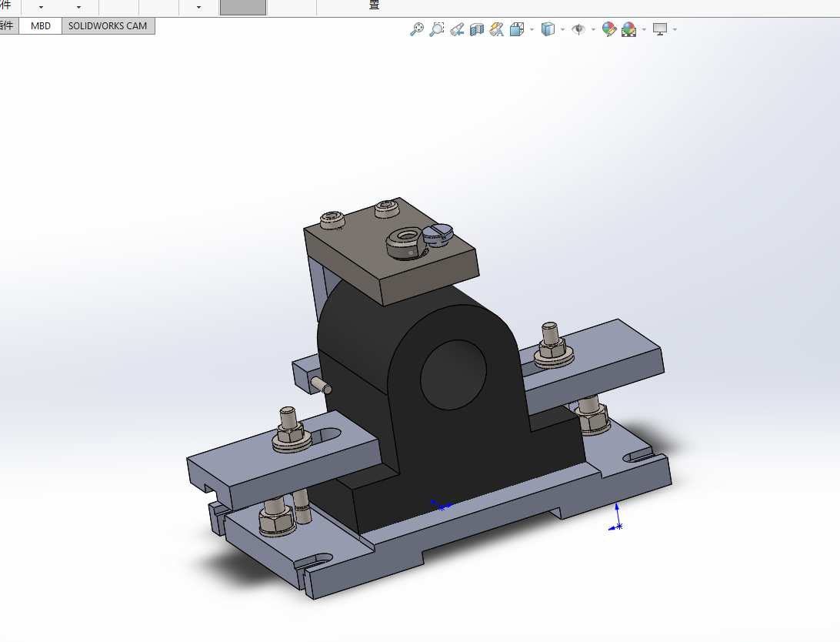The height and width of the screenshot is (642, 840).
Task: Click the Previous View icon
Action: [x=457, y=29]
